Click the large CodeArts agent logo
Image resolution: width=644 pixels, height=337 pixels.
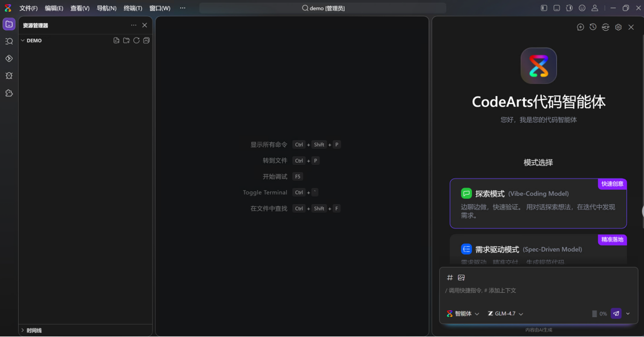coord(539,66)
